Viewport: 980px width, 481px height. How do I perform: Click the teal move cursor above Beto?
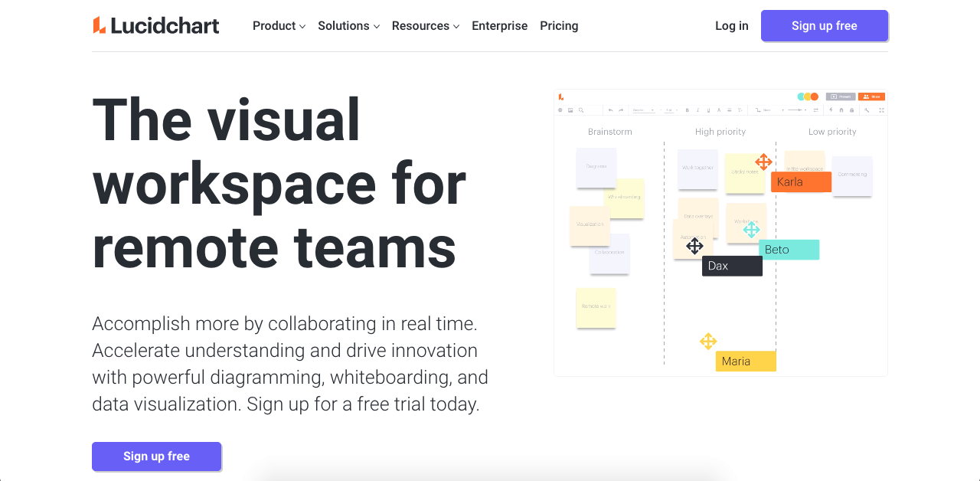[752, 229]
